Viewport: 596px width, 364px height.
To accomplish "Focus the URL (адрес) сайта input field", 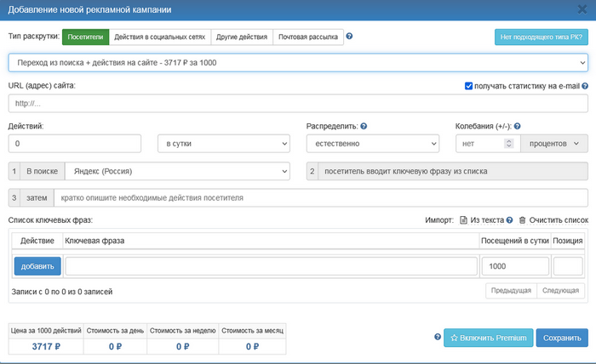I will click(297, 103).
